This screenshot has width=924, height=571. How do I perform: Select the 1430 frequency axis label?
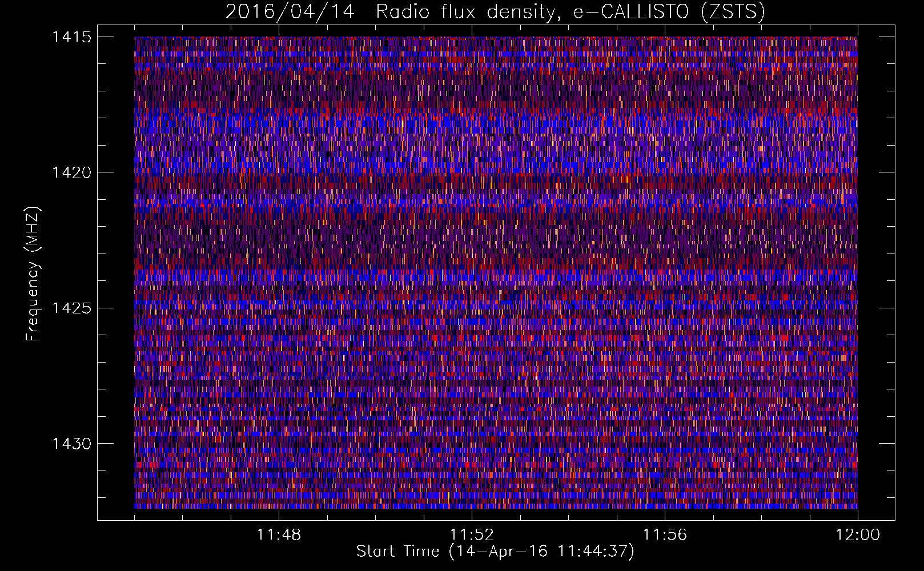click(71, 444)
